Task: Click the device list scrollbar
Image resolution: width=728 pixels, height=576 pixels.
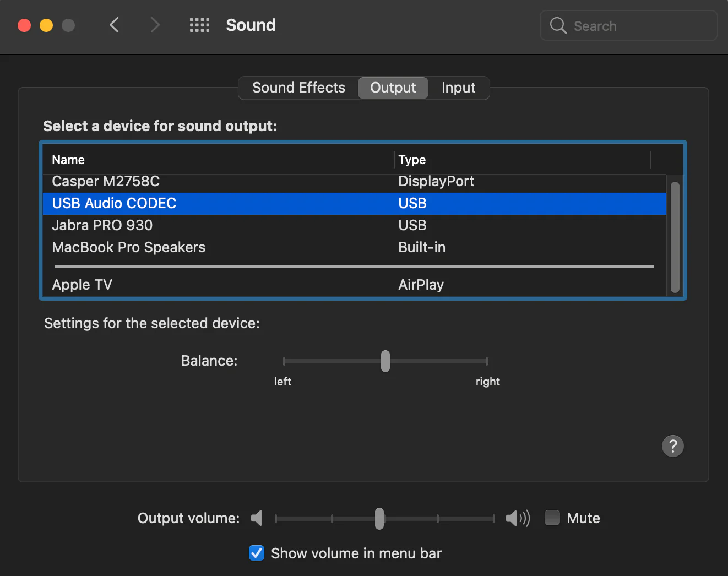Action: 675,237
